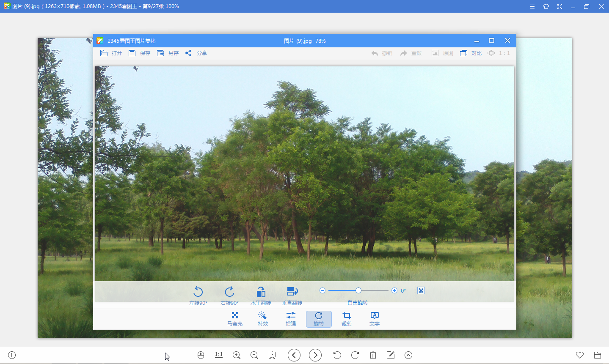Click Open (打开) in editor toolbar

(x=111, y=53)
